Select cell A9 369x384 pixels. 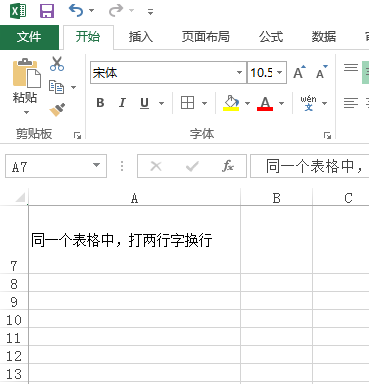(134, 301)
